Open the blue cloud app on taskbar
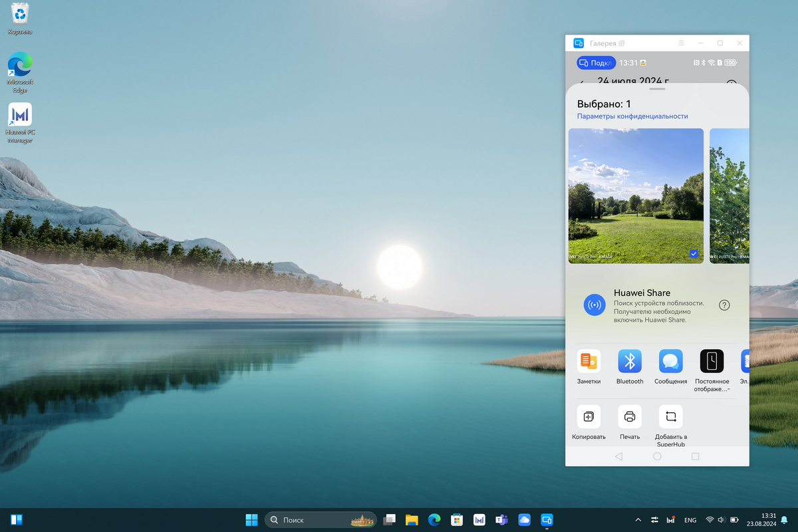Screen dimensions: 798x532 524,519
